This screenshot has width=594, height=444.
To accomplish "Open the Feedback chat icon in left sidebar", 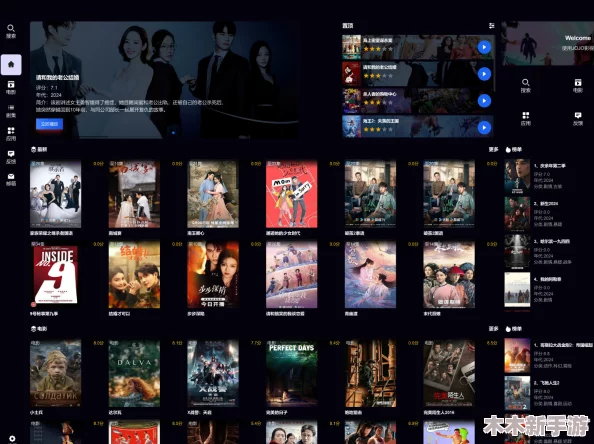I will click(x=11, y=157).
